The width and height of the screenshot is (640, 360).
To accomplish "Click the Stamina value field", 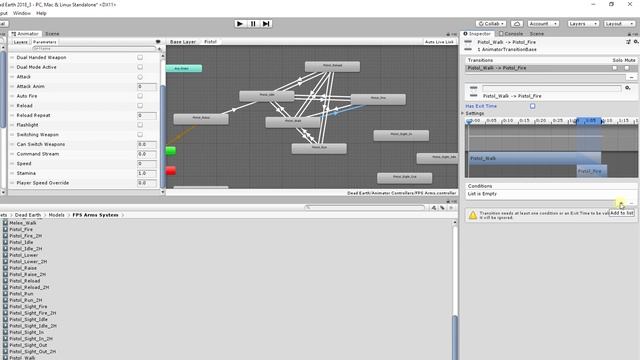I will click(147, 173).
